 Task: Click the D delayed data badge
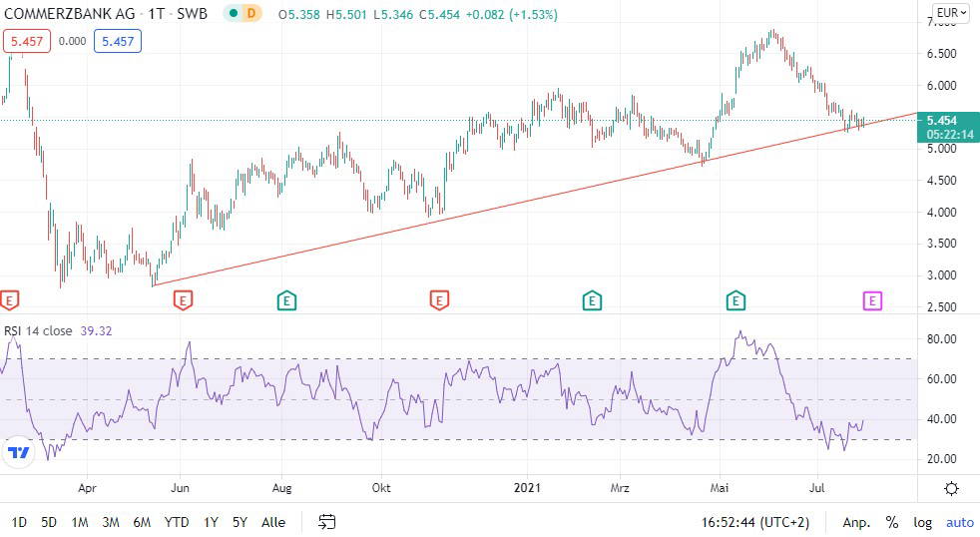click(x=251, y=13)
